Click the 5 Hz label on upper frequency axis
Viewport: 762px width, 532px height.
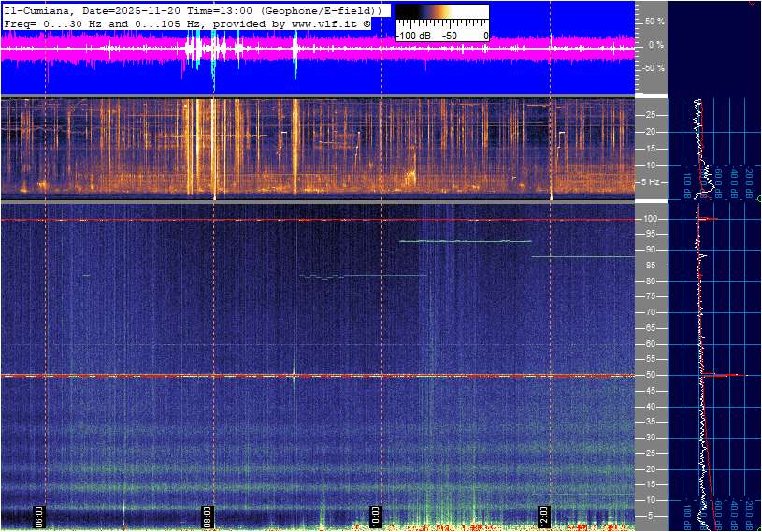point(651,182)
